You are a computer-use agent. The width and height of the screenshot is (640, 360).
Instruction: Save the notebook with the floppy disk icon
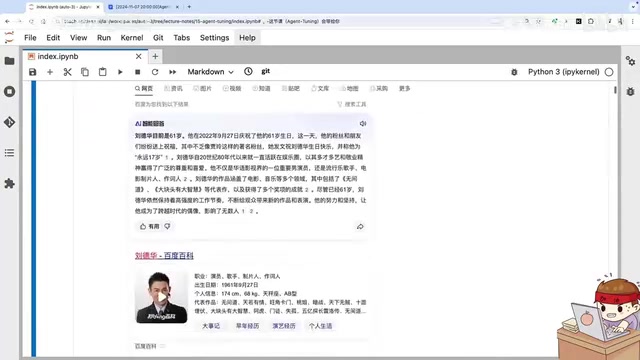coord(33,72)
